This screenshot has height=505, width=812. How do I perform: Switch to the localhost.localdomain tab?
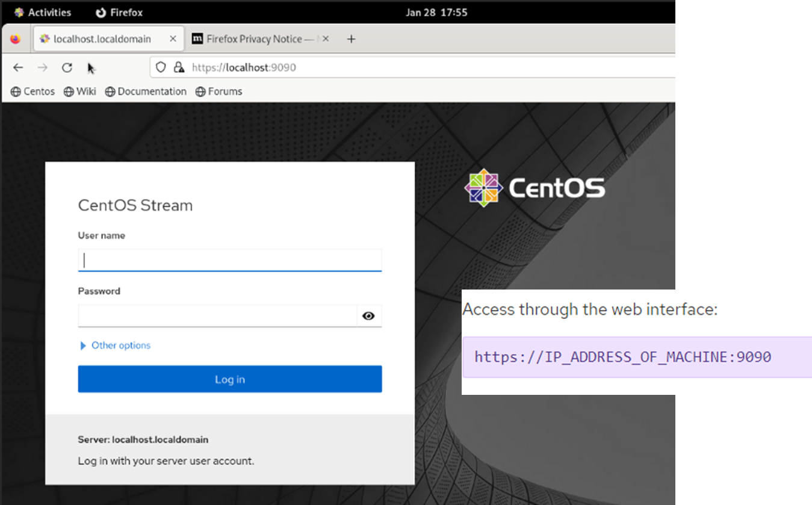[x=102, y=39]
